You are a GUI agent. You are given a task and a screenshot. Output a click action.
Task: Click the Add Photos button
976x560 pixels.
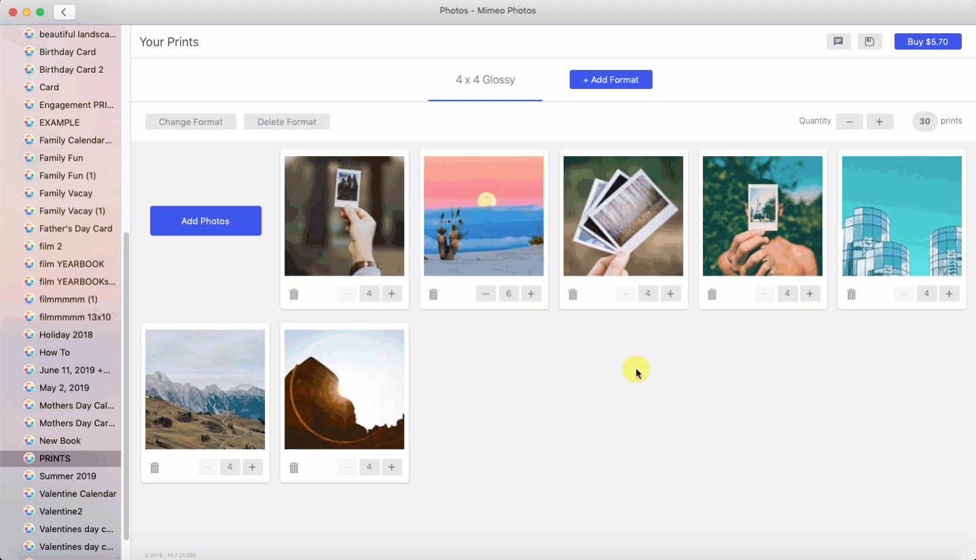point(205,221)
